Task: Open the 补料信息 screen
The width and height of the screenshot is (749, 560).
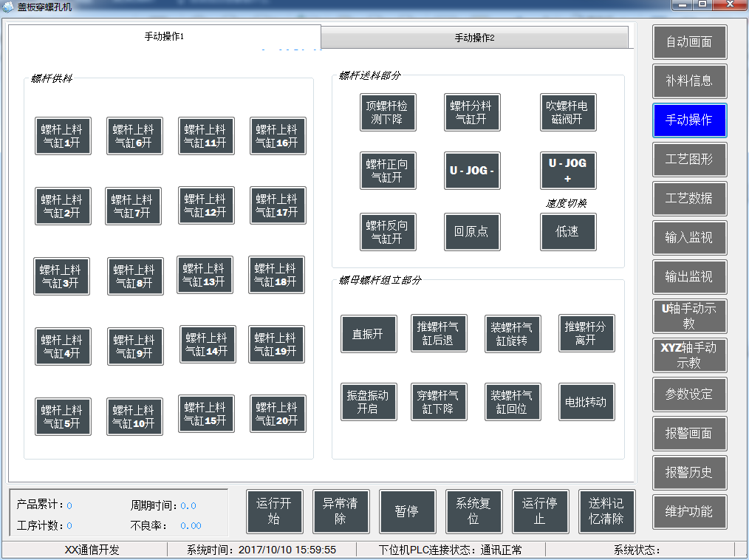Action: tap(689, 81)
